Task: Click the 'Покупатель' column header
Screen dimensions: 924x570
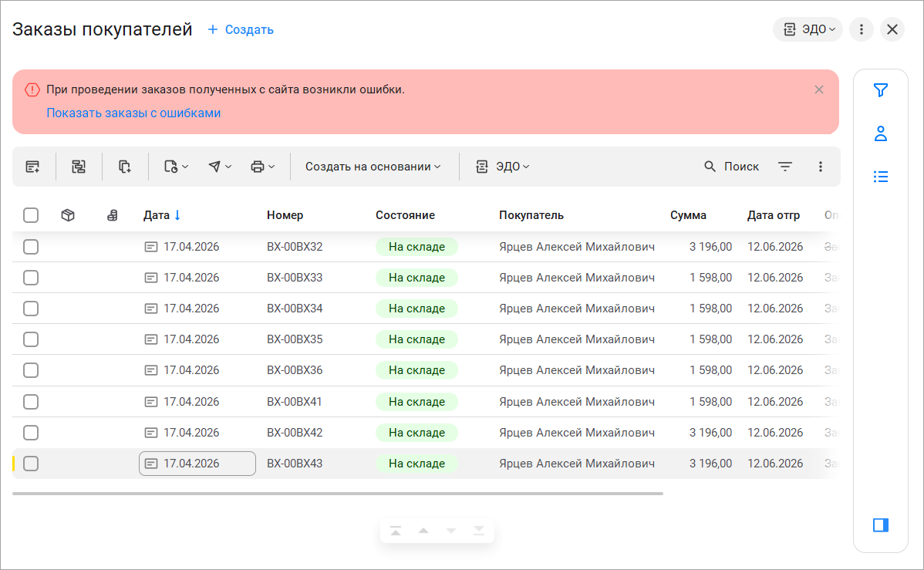Action: [x=531, y=215]
